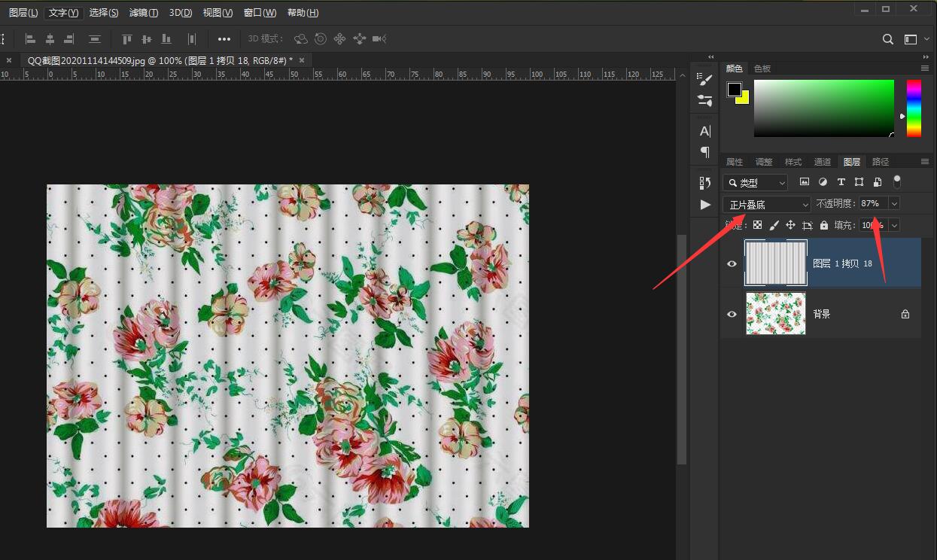Collapse the panel dock with double arrows

tap(926, 56)
